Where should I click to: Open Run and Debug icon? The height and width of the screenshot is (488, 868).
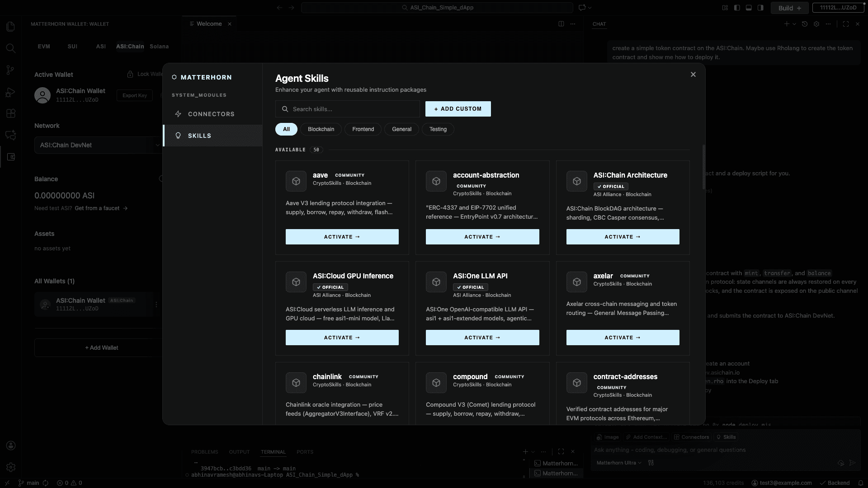pyautogui.click(x=10, y=92)
